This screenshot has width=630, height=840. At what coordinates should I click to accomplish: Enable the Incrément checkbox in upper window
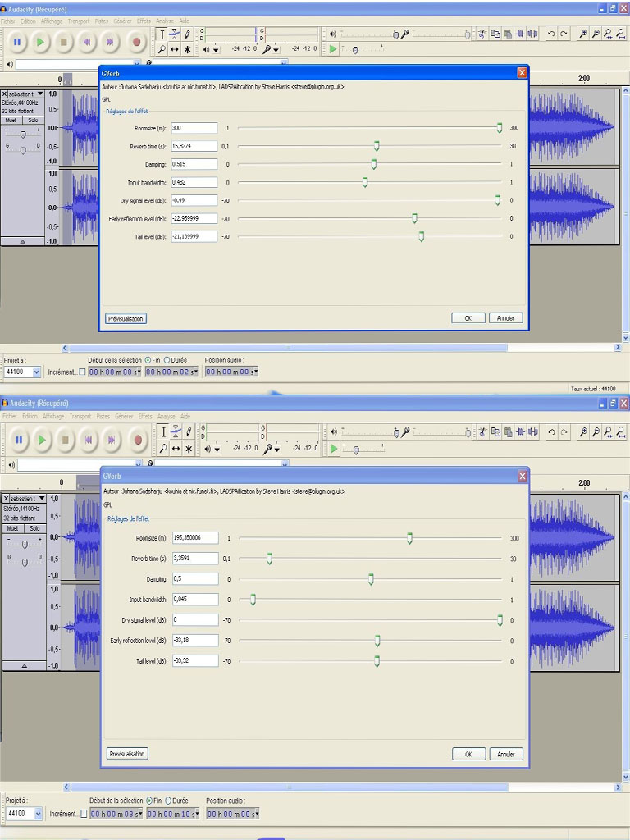pyautogui.click(x=81, y=372)
